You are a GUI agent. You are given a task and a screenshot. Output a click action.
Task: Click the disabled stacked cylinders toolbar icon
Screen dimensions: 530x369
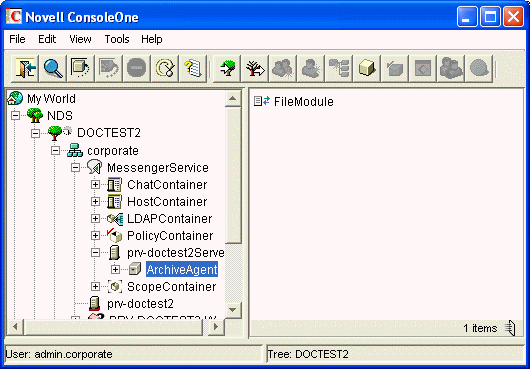[451, 69]
